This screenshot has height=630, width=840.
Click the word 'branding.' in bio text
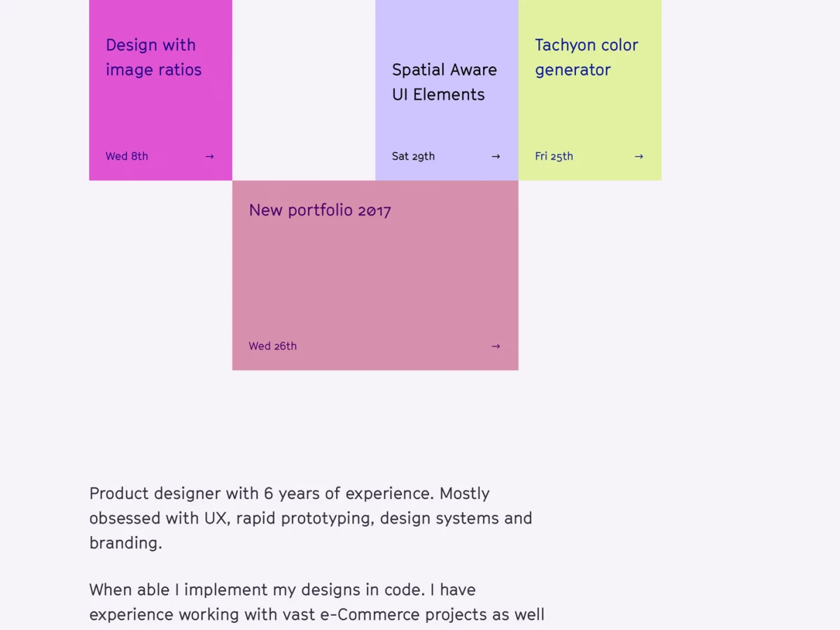125,543
